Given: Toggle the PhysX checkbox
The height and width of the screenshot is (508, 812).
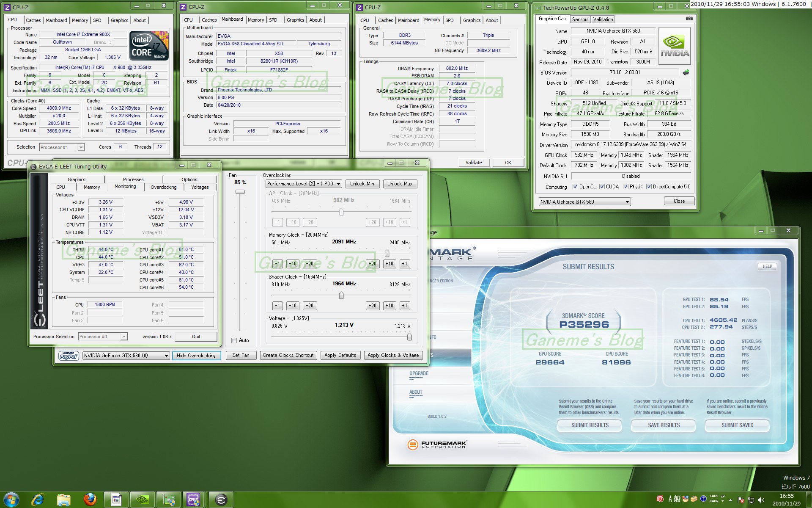Looking at the screenshot, I should tap(625, 187).
